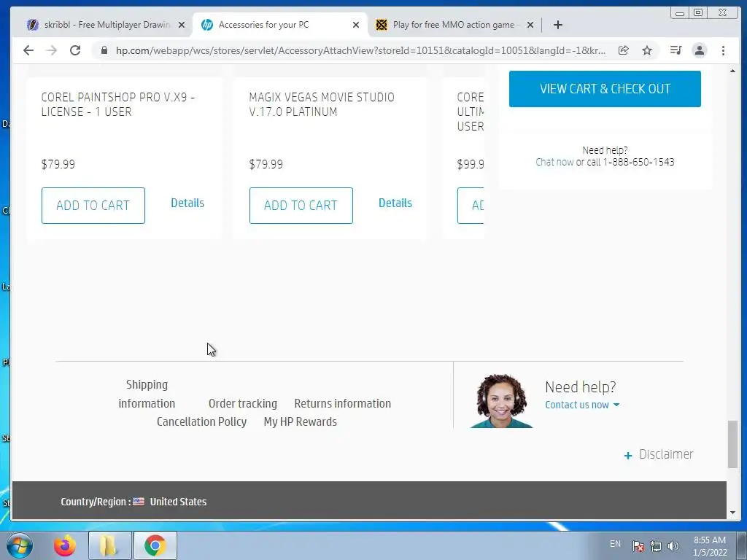Click Chrome icon in taskbar
The image size is (747, 560).
click(155, 545)
